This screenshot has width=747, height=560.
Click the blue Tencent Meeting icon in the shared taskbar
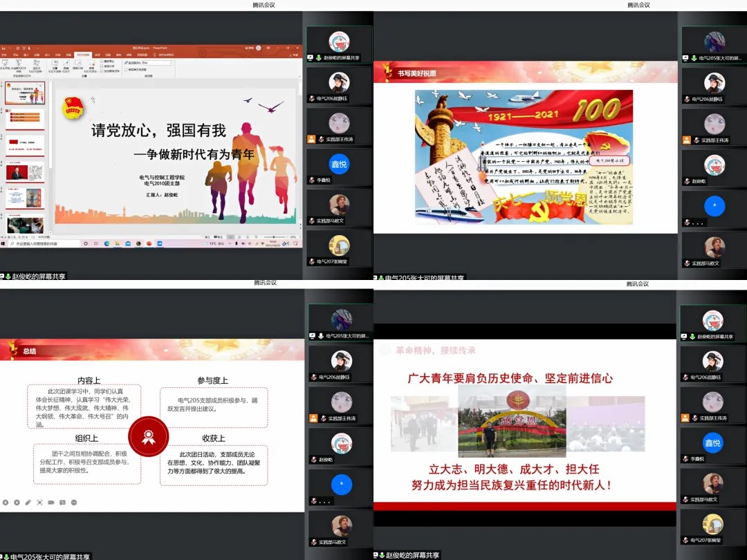[x=160, y=244]
